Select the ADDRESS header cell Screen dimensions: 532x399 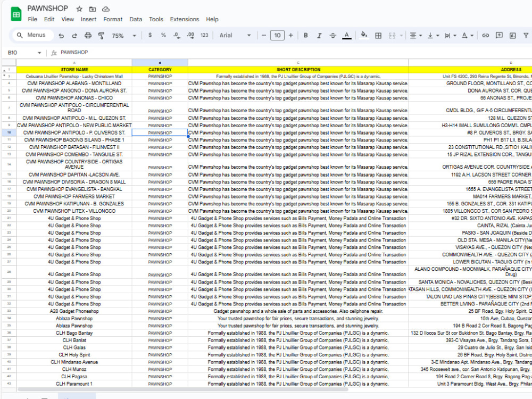pos(470,70)
